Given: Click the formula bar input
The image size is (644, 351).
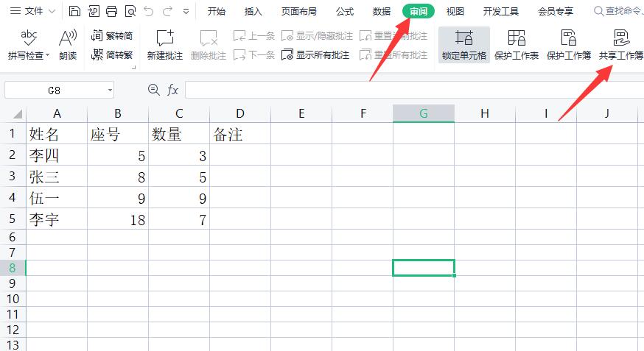Looking at the screenshot, I should (414, 90).
